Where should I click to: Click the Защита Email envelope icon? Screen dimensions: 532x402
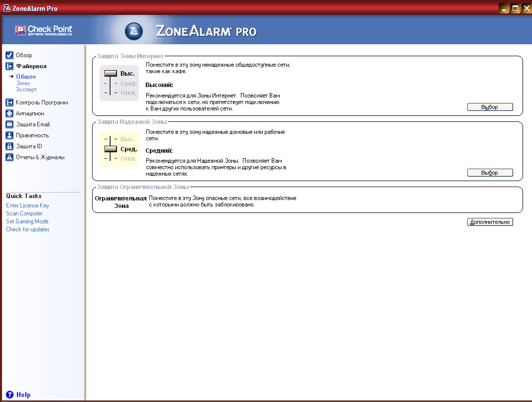pos(9,124)
